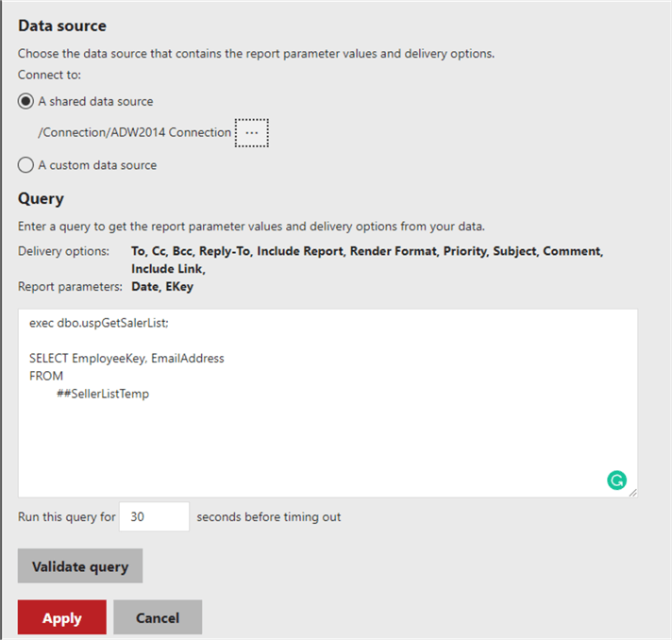Viewport: 672px width, 640px height.
Task: Select the shared data source radio button
Action: tap(26, 101)
